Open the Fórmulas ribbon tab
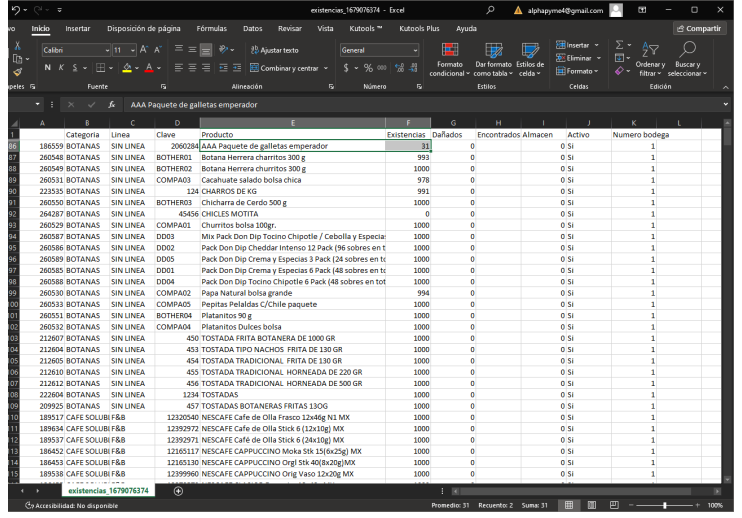The width and height of the screenshot is (742, 518). (x=211, y=29)
